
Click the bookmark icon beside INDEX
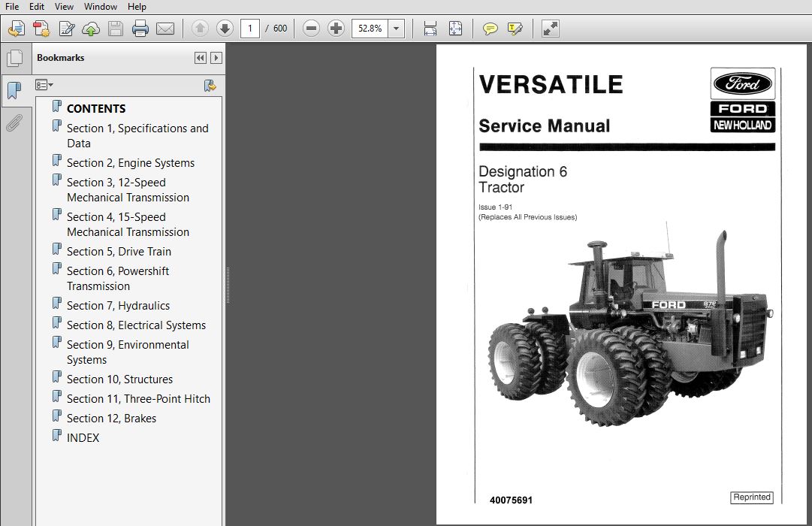(x=57, y=436)
